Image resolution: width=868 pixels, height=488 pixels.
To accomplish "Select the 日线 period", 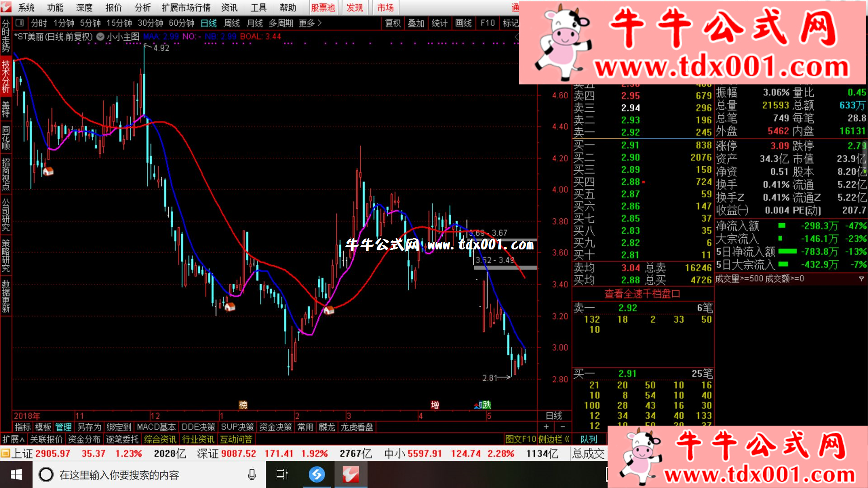I will tap(209, 23).
